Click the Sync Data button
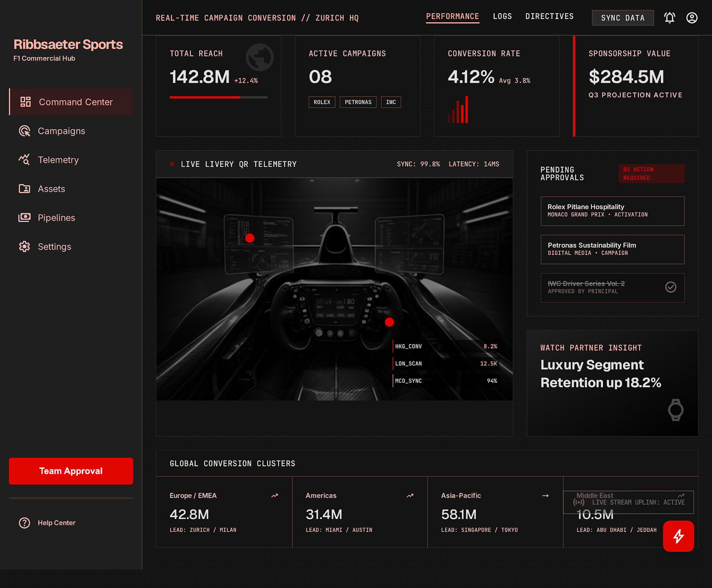Viewport: 712px width, 588px height. pos(623,18)
